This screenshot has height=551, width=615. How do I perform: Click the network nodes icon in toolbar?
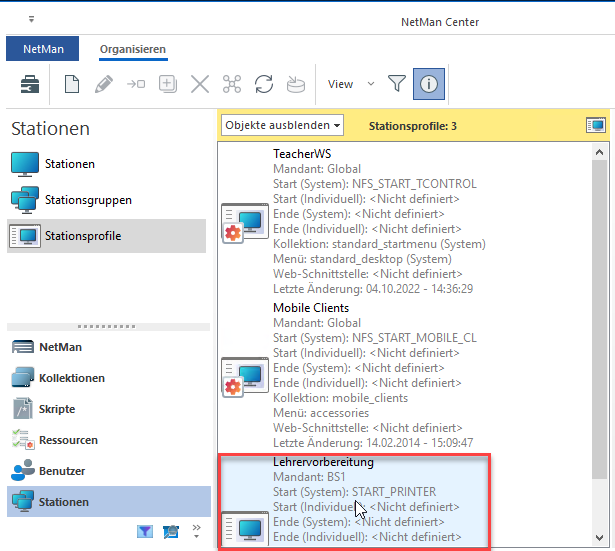[232, 85]
